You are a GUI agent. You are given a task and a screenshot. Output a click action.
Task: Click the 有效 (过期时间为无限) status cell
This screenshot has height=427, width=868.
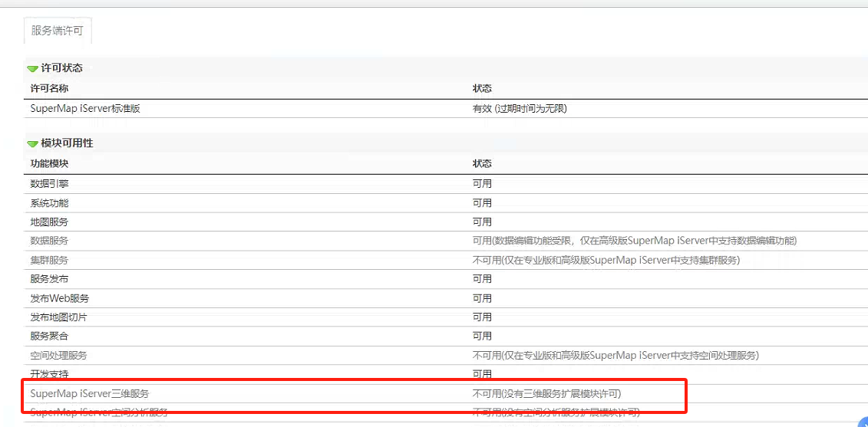(x=520, y=108)
